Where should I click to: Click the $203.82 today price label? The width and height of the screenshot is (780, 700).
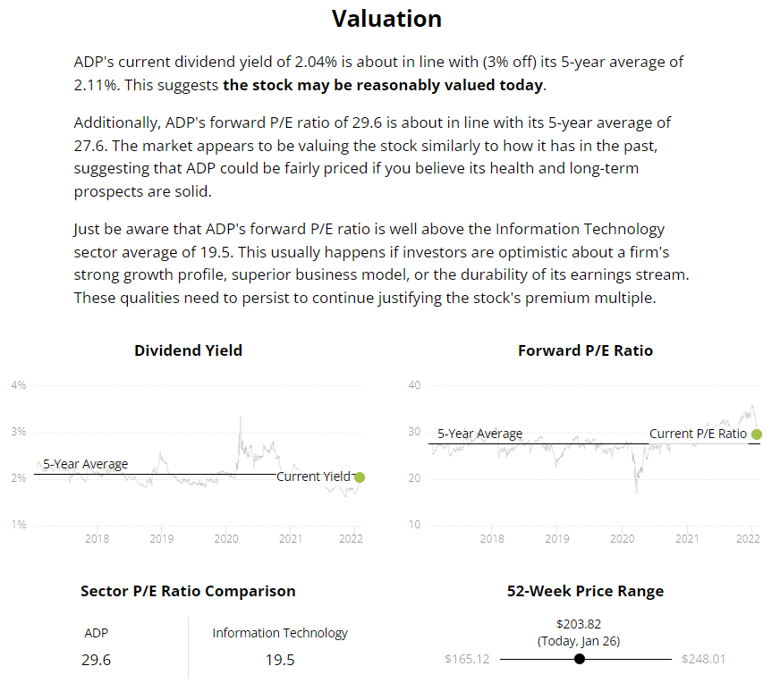tap(579, 624)
